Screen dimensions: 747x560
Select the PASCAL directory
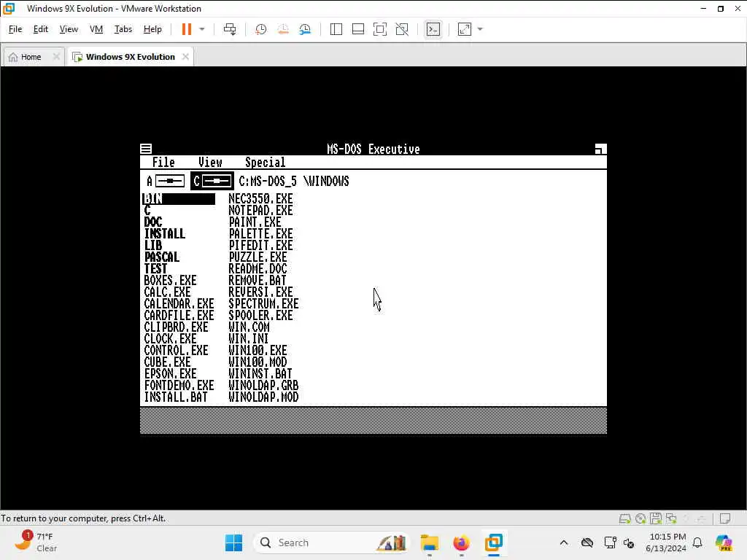tap(162, 257)
